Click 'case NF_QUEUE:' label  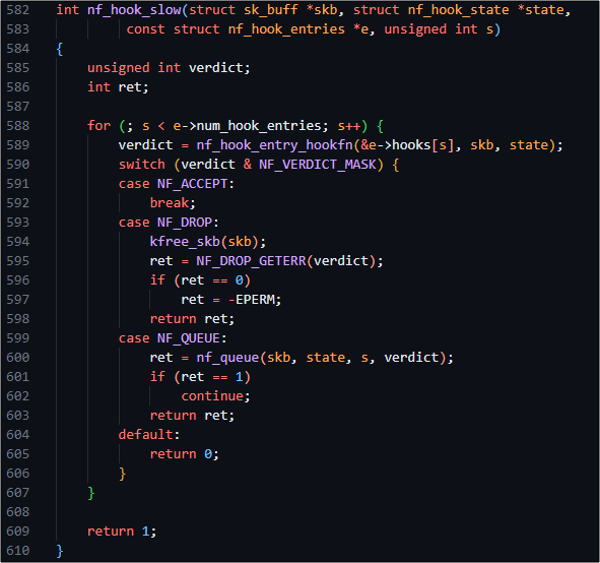tap(173, 338)
